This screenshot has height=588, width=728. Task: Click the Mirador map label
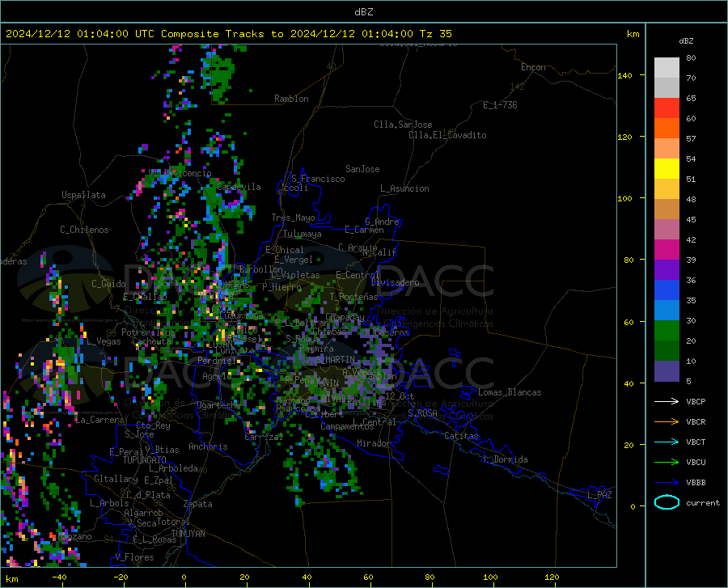(x=373, y=443)
